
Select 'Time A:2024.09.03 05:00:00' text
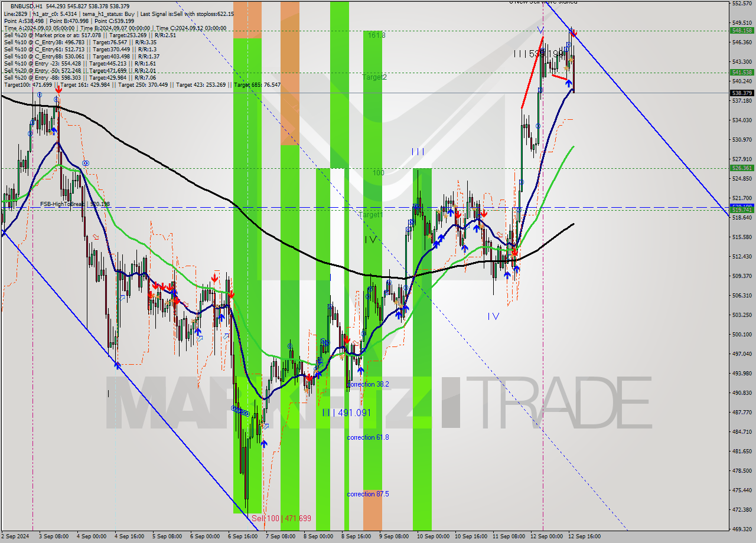click(40, 28)
